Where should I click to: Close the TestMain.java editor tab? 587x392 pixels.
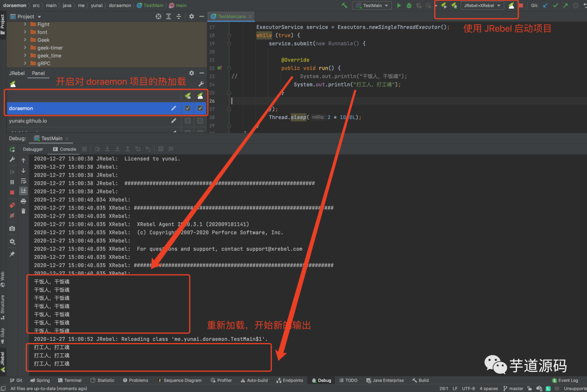point(250,16)
